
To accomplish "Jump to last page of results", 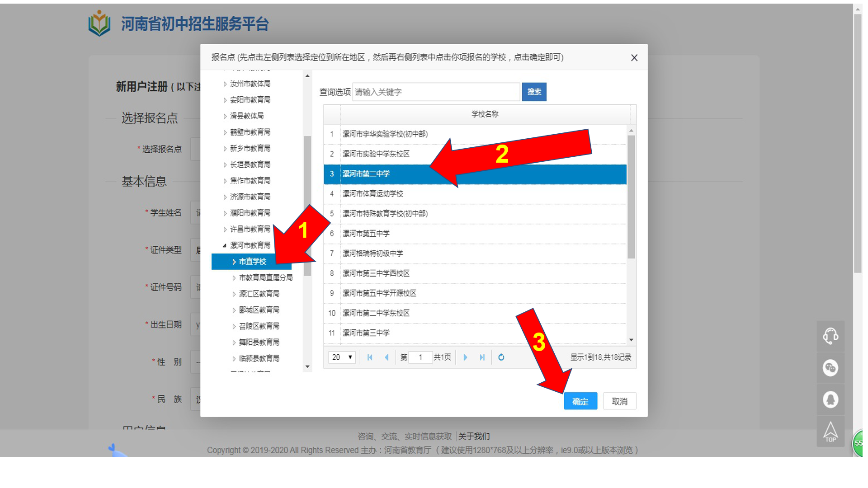I will (x=482, y=357).
